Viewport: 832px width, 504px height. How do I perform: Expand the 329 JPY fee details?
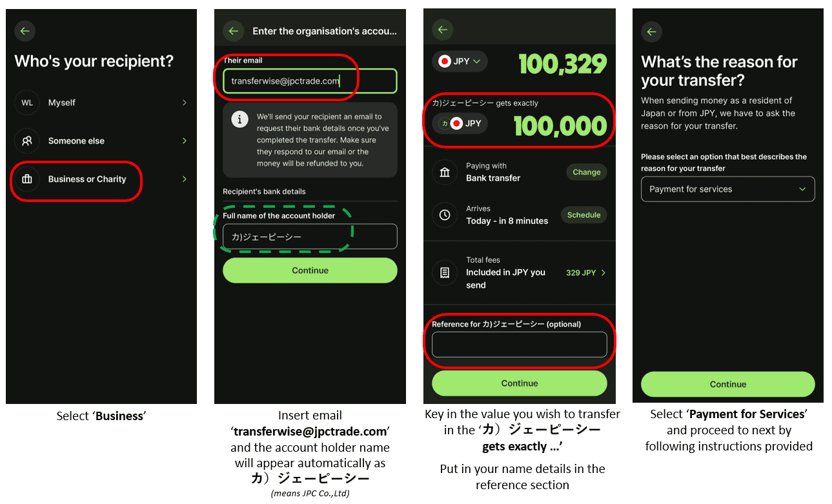585,273
